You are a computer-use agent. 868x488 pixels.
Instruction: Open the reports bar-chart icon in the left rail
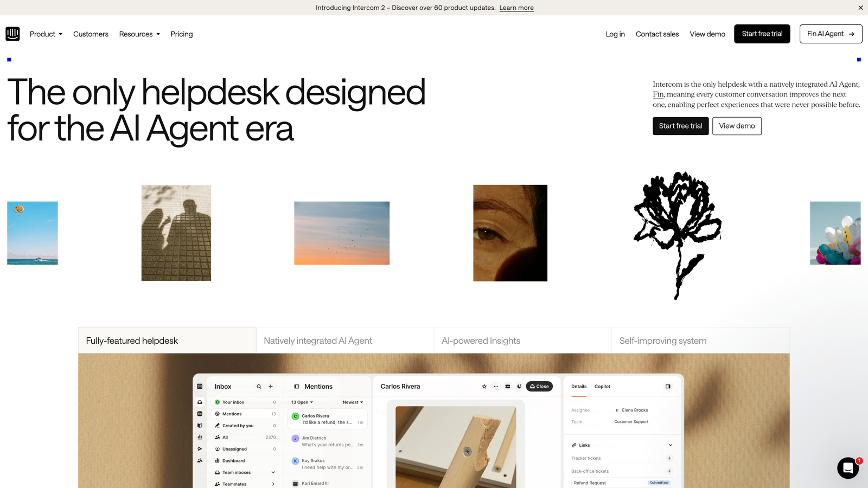[200, 437]
